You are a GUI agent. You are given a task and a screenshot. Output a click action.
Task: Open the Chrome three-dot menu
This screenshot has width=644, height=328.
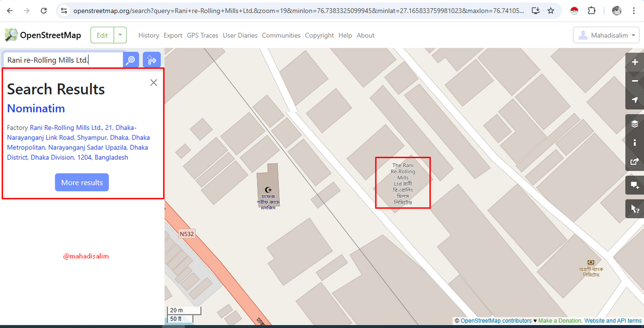[x=633, y=11]
